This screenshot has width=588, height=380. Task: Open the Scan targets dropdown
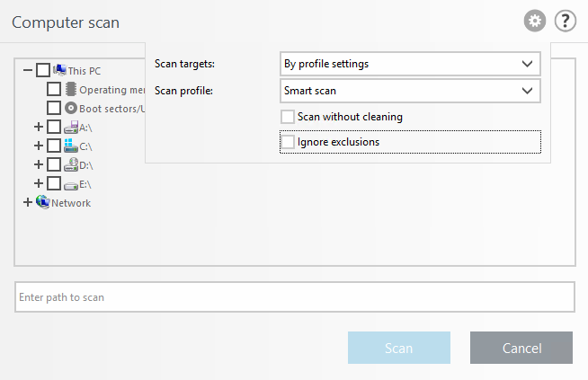410,64
